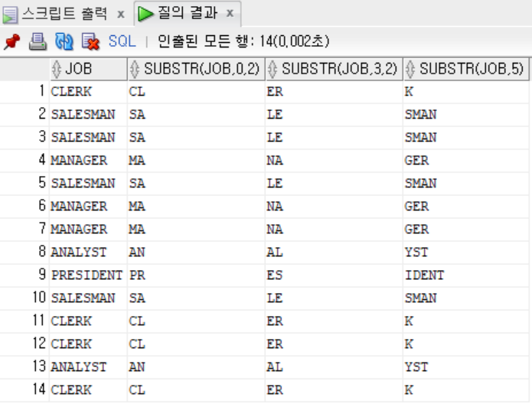532x407 pixels.
Task: Click K value in row 12
Action: coord(409,344)
